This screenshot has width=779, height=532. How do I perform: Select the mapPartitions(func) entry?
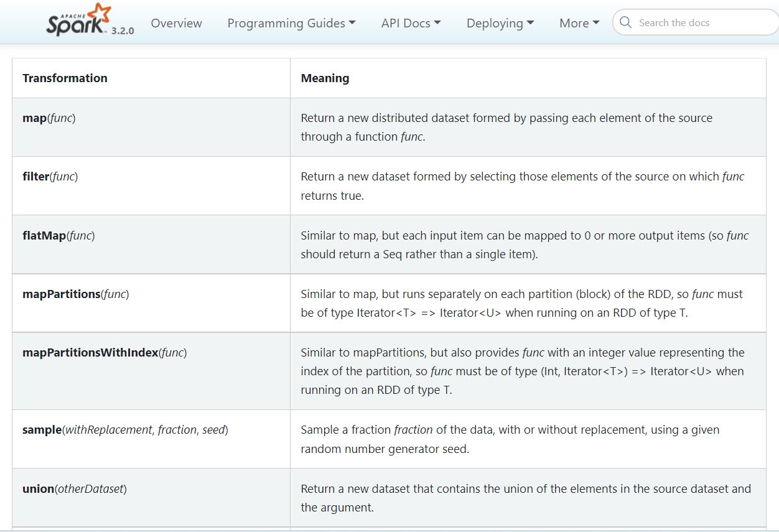click(x=76, y=294)
